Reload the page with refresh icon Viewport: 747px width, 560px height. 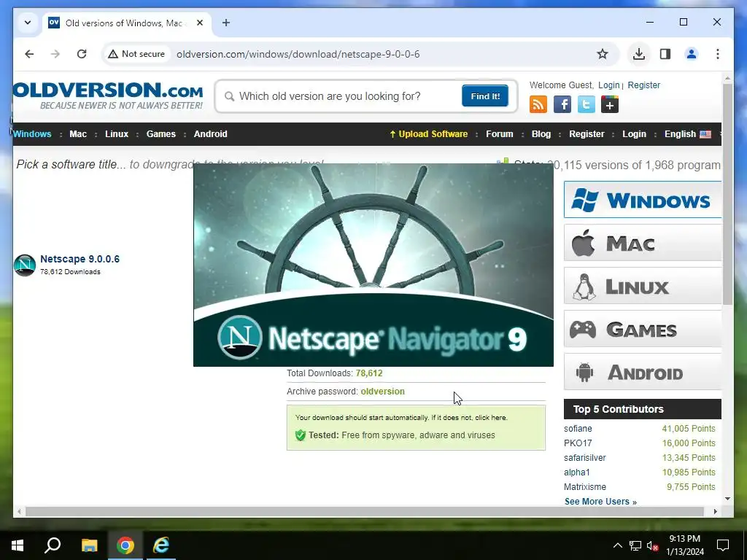pyautogui.click(x=82, y=54)
